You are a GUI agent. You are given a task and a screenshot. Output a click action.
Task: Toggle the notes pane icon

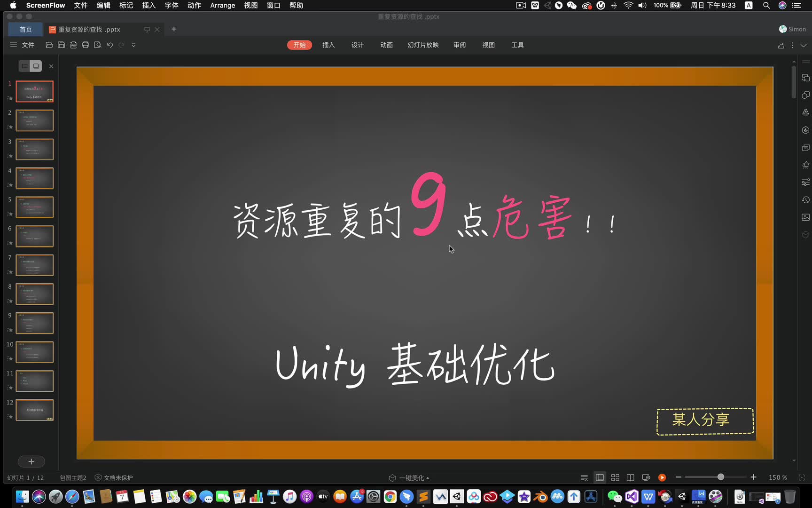click(x=584, y=477)
